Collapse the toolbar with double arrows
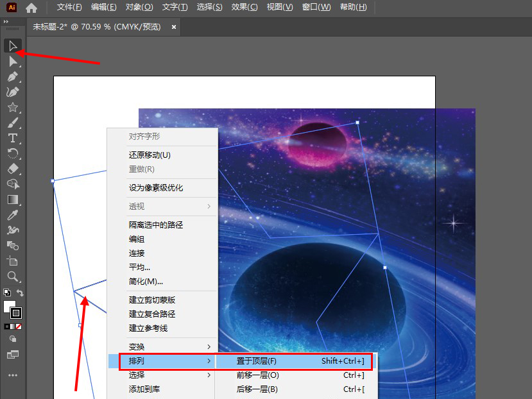 click(x=6, y=21)
